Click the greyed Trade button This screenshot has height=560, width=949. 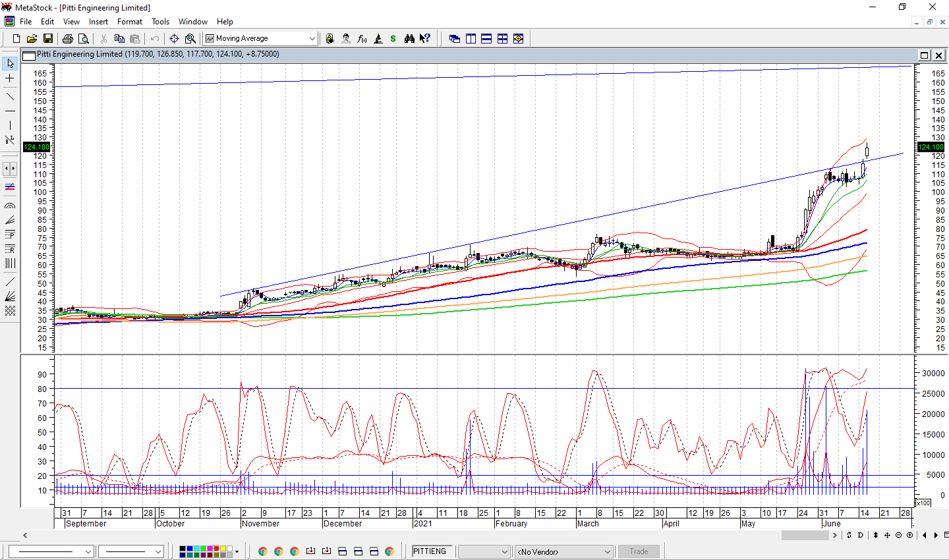pos(639,551)
